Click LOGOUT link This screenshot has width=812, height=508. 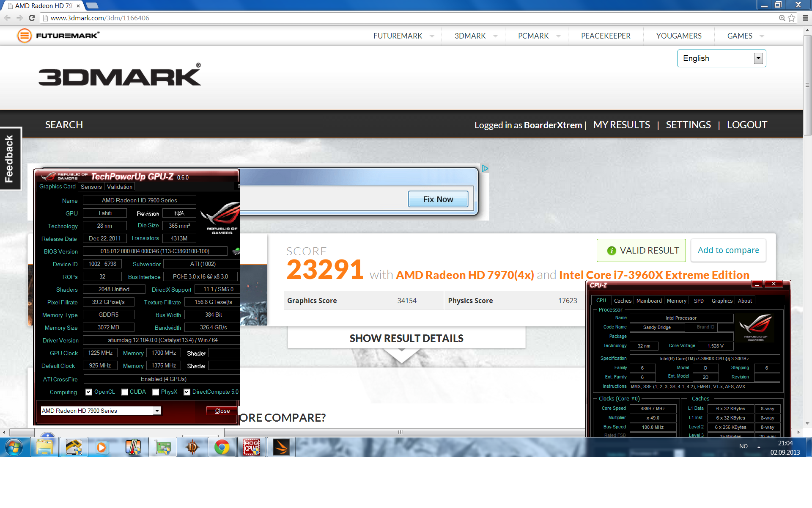(x=747, y=125)
